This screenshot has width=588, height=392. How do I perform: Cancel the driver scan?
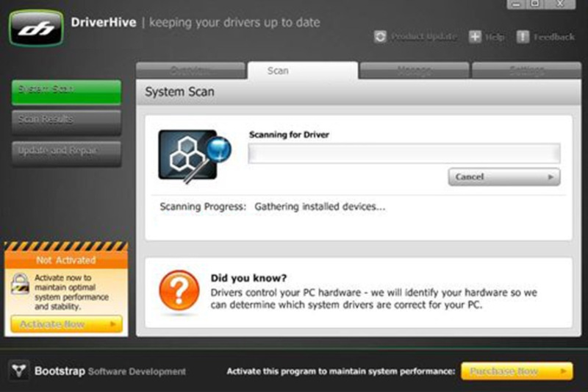[504, 177]
